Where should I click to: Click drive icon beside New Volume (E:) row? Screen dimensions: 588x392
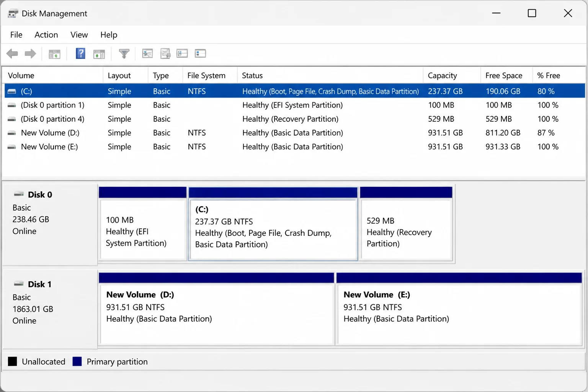(12, 147)
